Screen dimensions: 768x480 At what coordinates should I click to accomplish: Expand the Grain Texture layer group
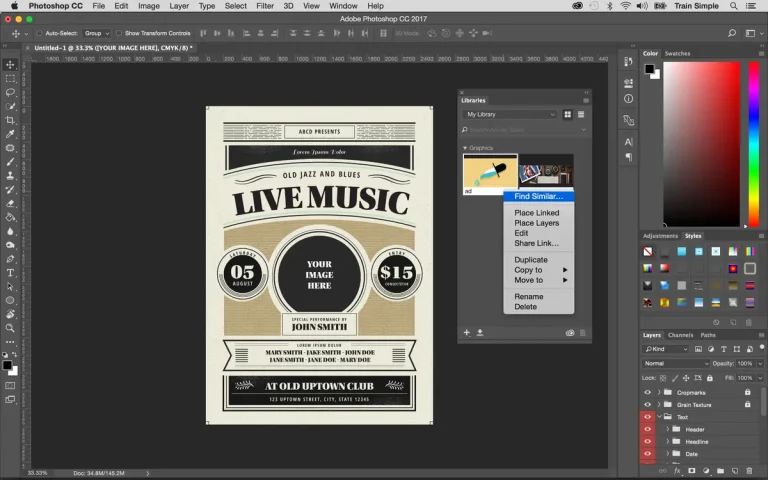tap(659, 405)
